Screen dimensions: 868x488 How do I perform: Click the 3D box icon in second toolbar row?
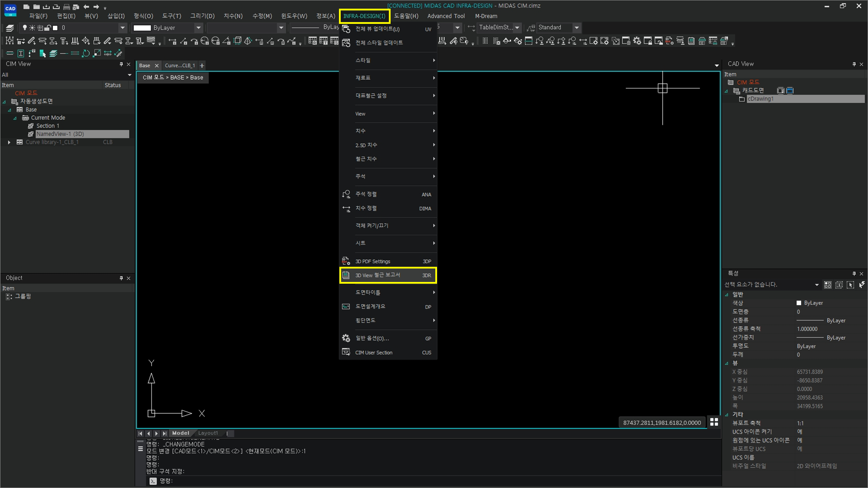(237, 41)
